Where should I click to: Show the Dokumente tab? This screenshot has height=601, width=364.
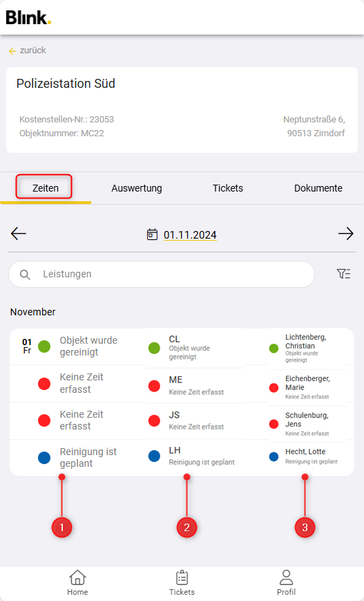click(318, 188)
